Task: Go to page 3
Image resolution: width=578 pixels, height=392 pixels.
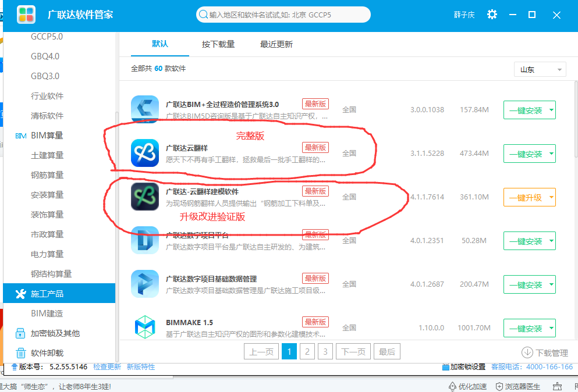Action: (325, 351)
